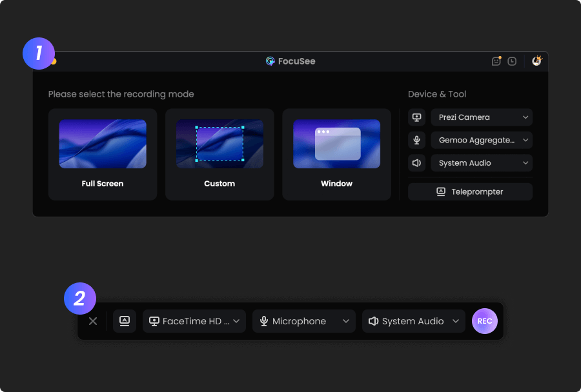The width and height of the screenshot is (581, 392).
Task: Click the Teleprompter button
Action: (x=470, y=191)
